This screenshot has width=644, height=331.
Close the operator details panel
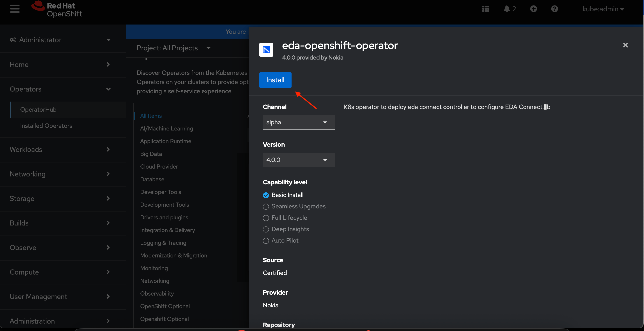click(x=626, y=45)
